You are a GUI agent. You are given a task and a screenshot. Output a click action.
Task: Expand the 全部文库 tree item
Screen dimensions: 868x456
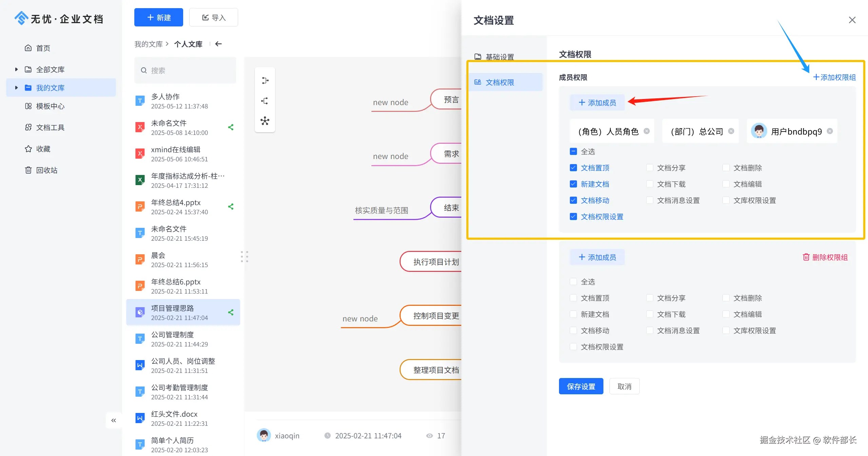pyautogui.click(x=16, y=70)
